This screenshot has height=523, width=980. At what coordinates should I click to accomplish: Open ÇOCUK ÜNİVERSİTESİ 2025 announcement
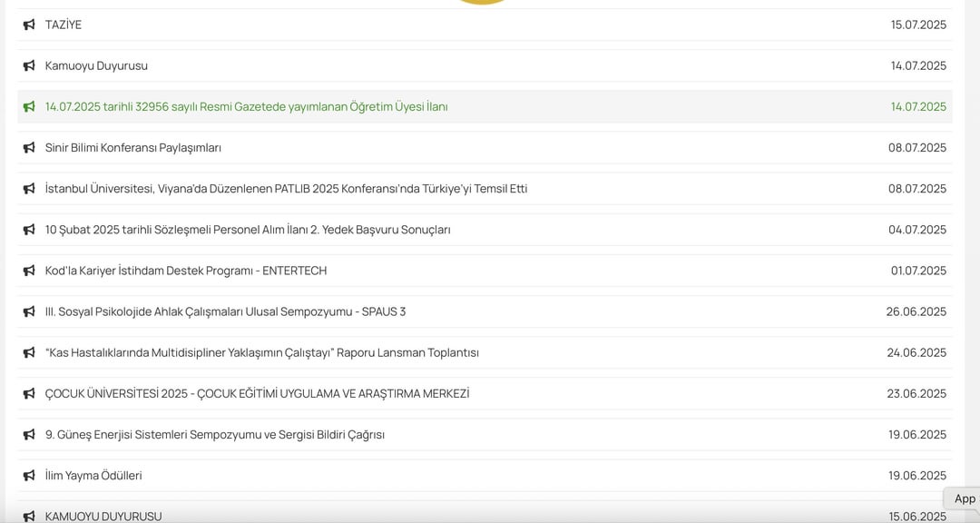point(257,393)
